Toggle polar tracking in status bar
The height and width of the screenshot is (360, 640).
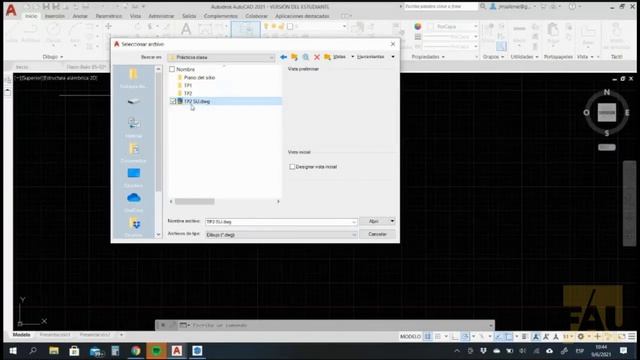[x=465, y=336]
